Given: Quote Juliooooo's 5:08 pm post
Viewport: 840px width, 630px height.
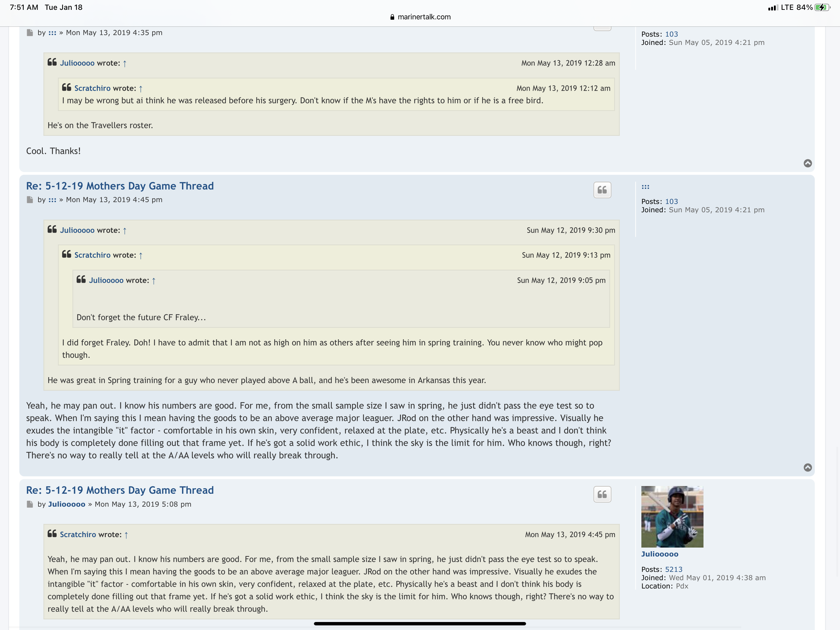Looking at the screenshot, I should point(602,494).
